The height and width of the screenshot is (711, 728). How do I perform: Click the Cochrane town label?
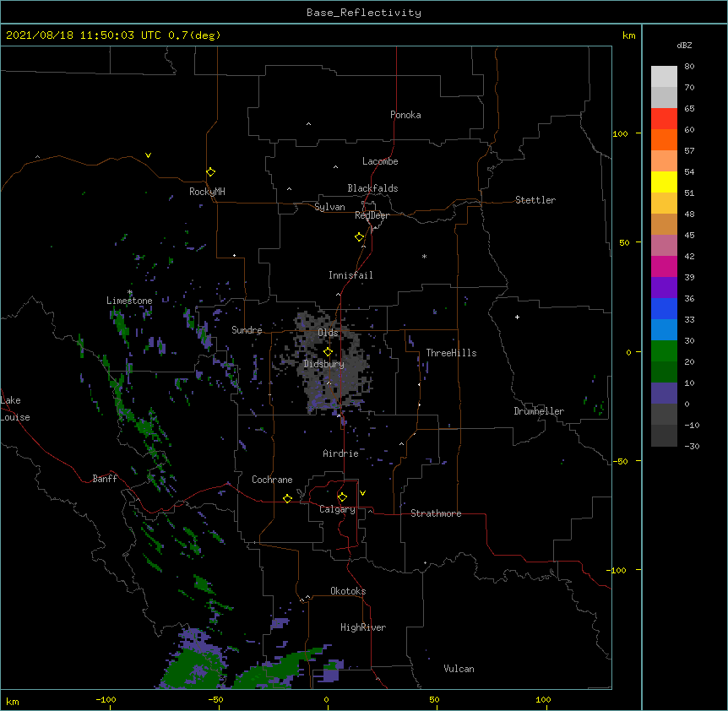pyautogui.click(x=272, y=480)
